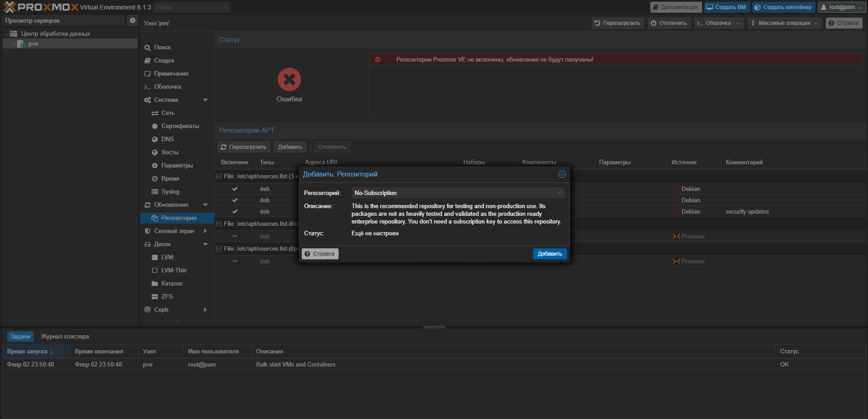
Task: Open Примечания menu item
Action: point(177,73)
